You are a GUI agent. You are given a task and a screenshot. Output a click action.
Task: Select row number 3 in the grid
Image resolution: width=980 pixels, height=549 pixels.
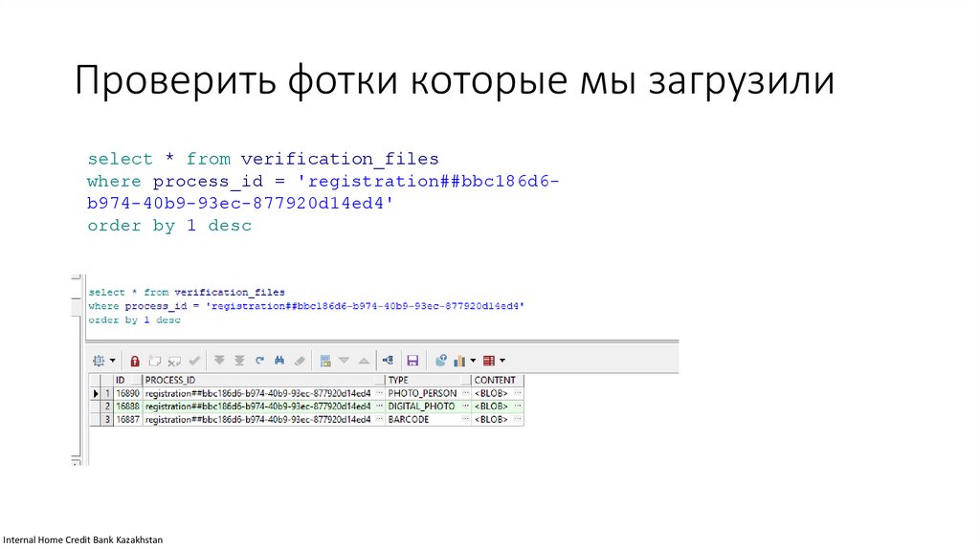click(x=107, y=420)
